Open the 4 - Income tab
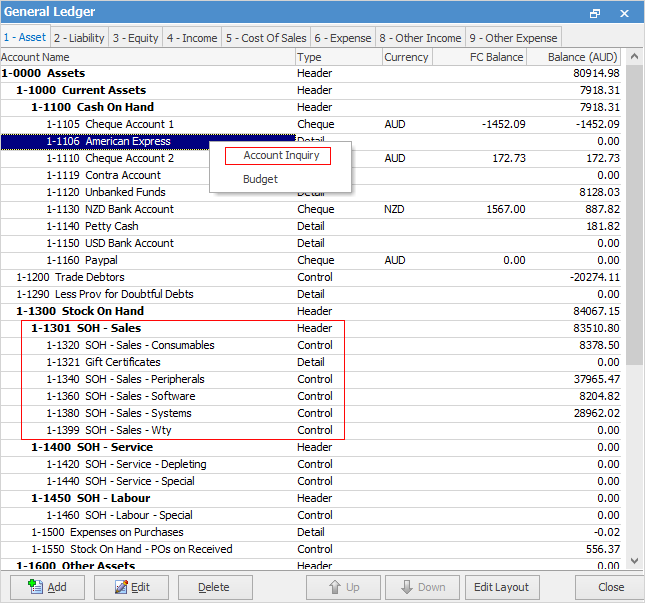 tap(192, 38)
